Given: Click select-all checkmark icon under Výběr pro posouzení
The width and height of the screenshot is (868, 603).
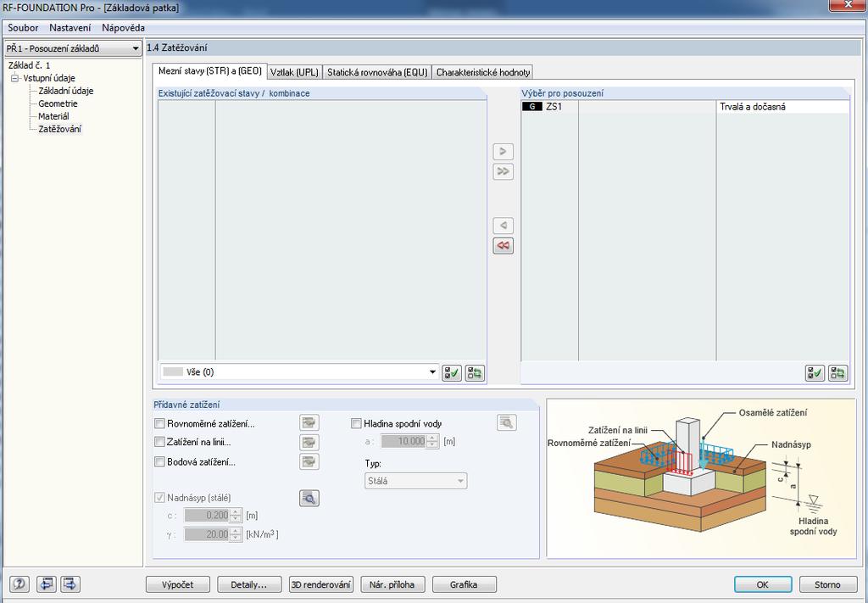Looking at the screenshot, I should 815,372.
